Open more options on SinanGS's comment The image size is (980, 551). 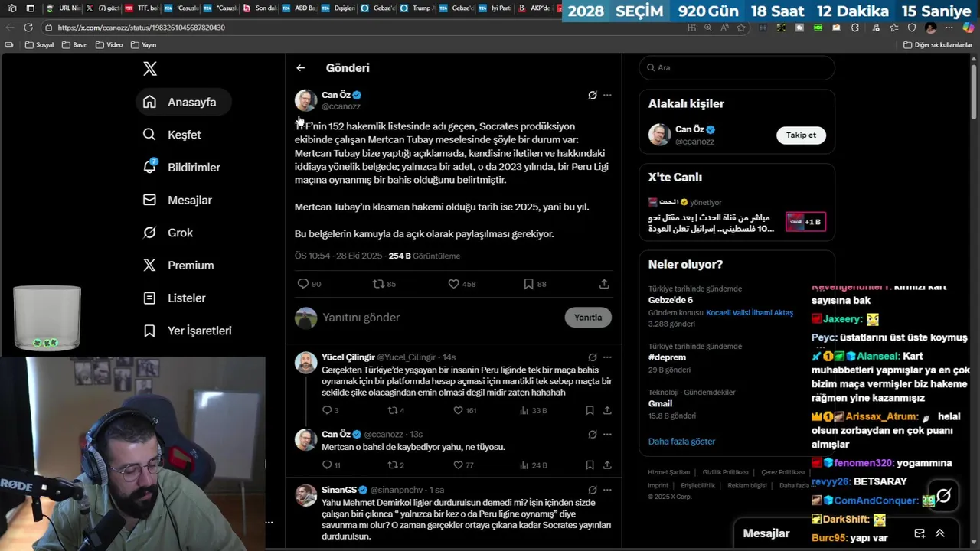(x=607, y=489)
